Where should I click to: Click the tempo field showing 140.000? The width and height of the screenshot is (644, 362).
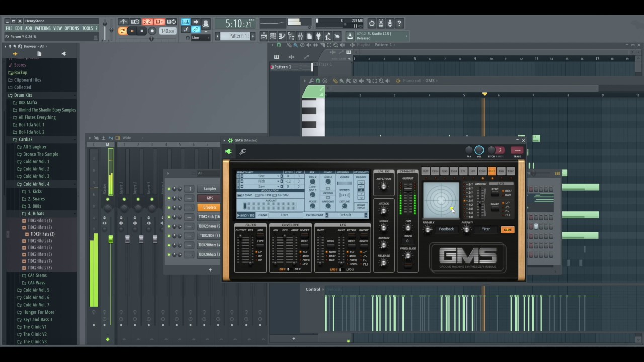pos(168,31)
